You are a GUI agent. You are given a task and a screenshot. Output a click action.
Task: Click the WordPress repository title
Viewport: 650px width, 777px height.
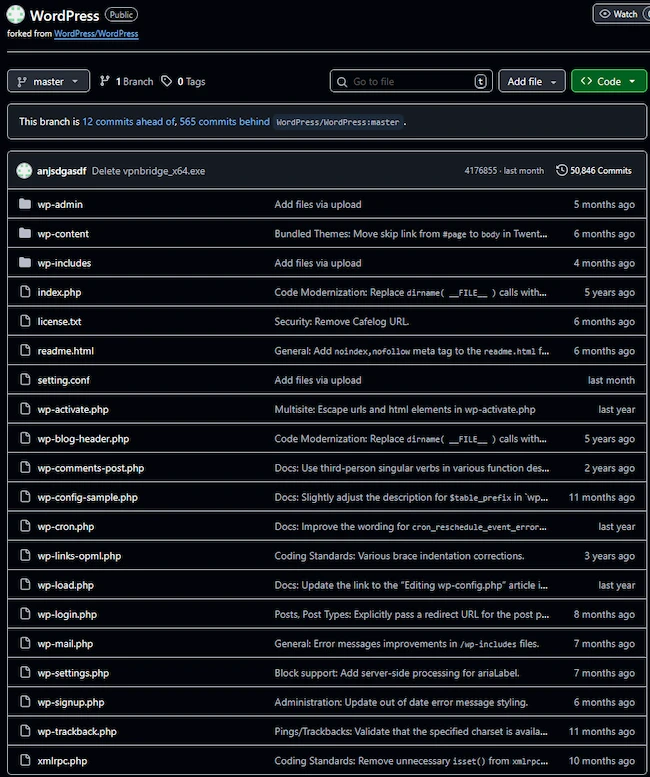[x=64, y=15]
